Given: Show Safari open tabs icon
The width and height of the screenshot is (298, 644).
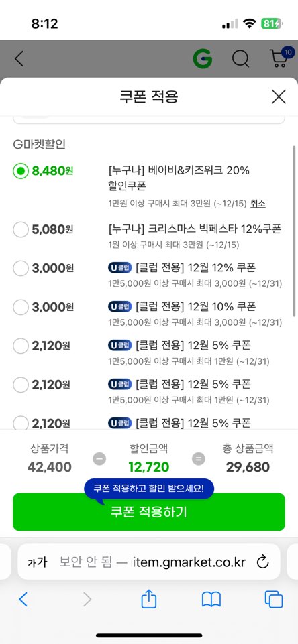Looking at the screenshot, I should (x=274, y=599).
